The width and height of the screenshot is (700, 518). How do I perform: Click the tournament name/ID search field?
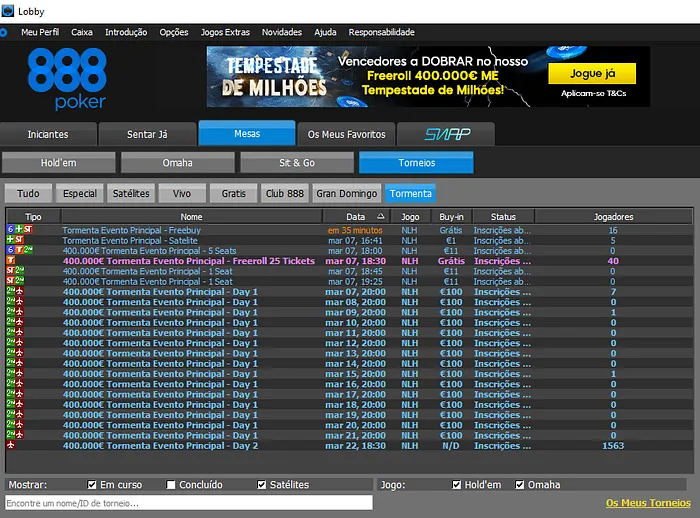pyautogui.click(x=189, y=503)
